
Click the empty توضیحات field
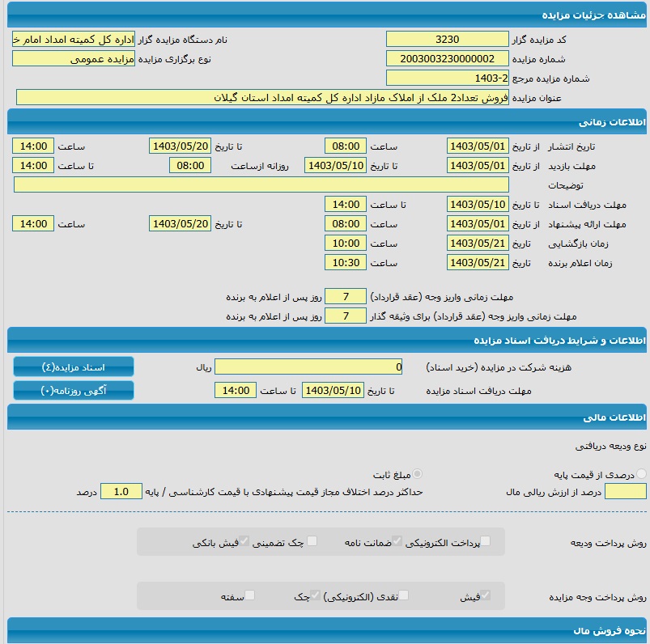[261, 184]
